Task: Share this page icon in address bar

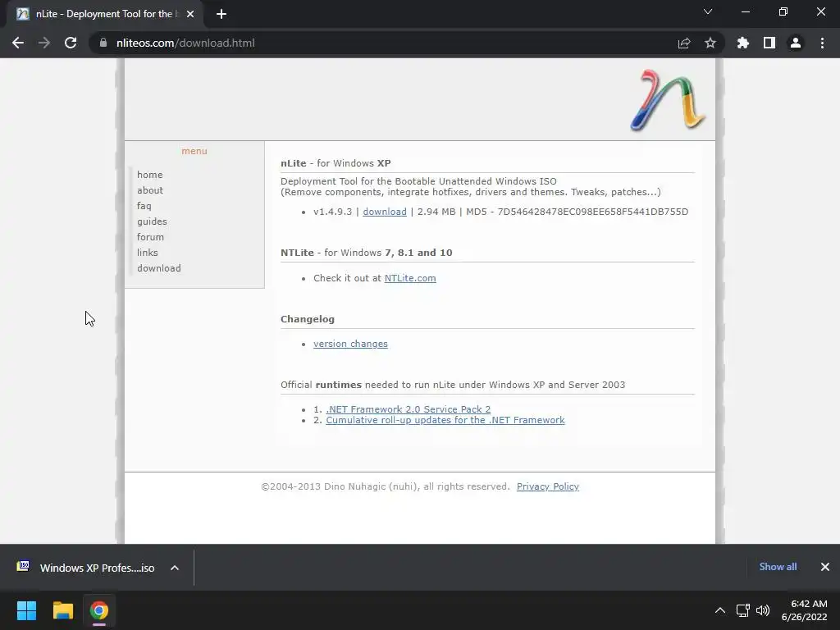Action: (x=684, y=43)
